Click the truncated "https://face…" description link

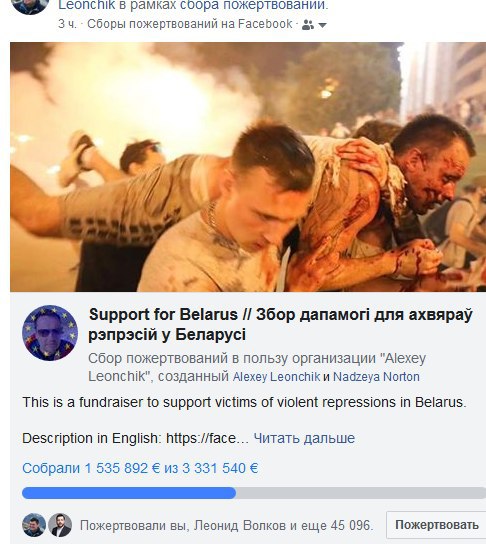(x=207, y=438)
